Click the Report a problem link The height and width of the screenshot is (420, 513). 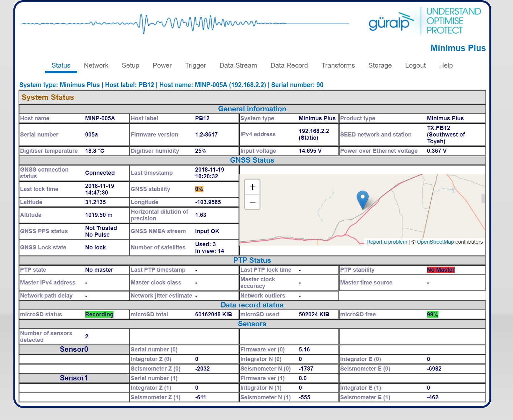pyautogui.click(x=387, y=242)
